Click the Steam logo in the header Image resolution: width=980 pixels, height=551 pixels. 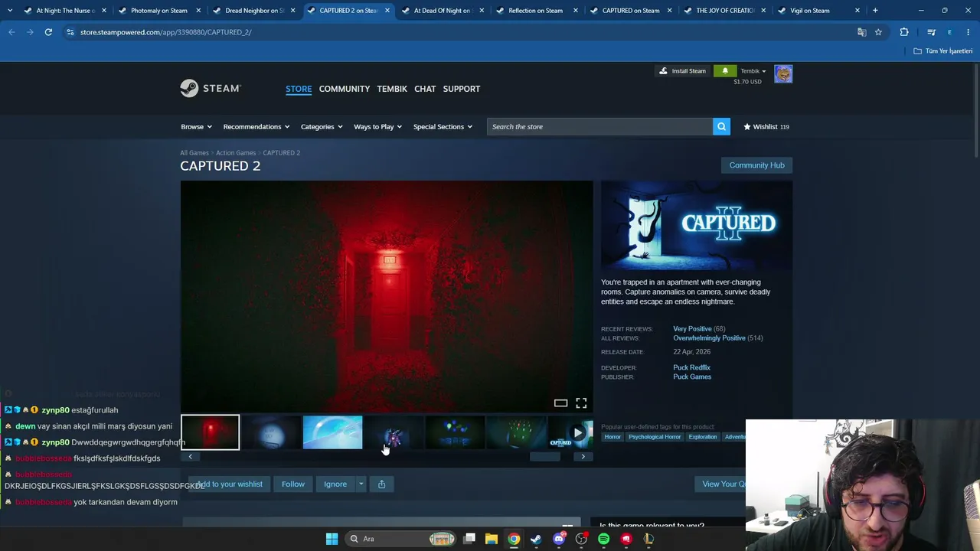(211, 89)
